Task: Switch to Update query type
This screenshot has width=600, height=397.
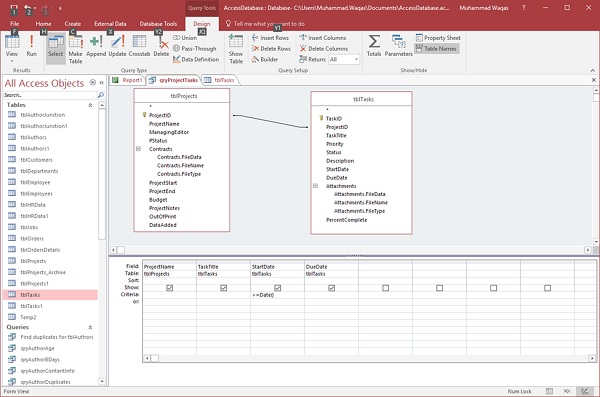Action: click(x=117, y=46)
